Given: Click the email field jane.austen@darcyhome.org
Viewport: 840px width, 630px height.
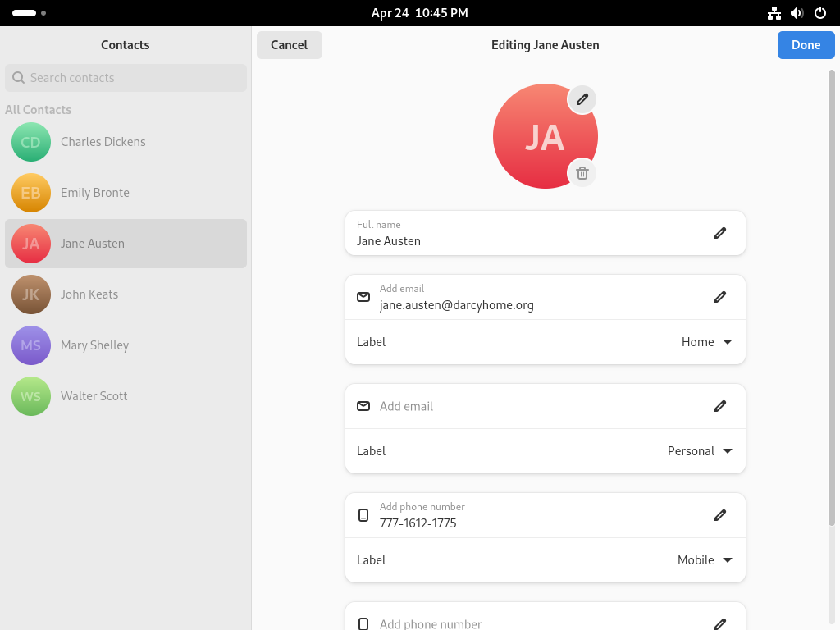Looking at the screenshot, I should (546, 297).
